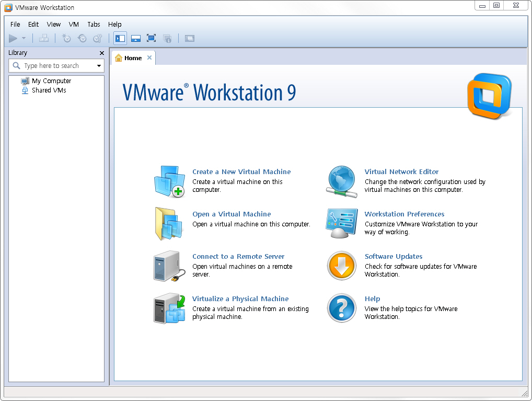This screenshot has height=401, width=532.
Task: Click the Virtual Network Editor globe icon
Action: click(342, 181)
